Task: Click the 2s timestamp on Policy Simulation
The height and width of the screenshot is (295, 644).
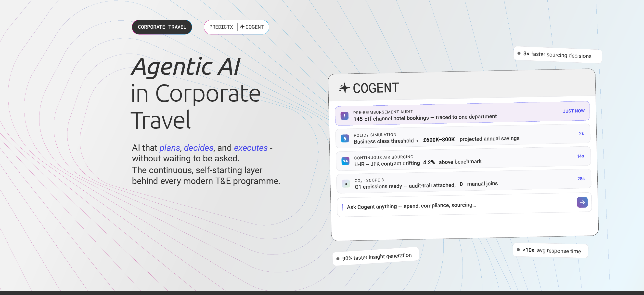Action: tap(581, 133)
